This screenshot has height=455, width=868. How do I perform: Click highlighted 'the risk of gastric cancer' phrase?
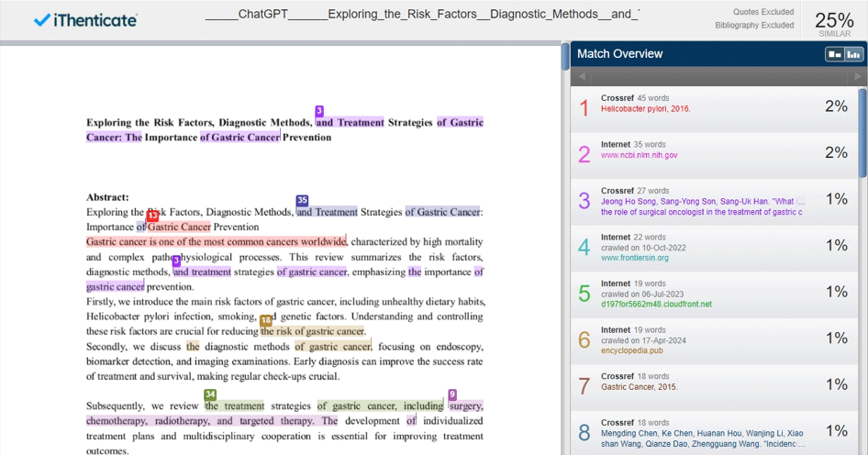(x=313, y=331)
